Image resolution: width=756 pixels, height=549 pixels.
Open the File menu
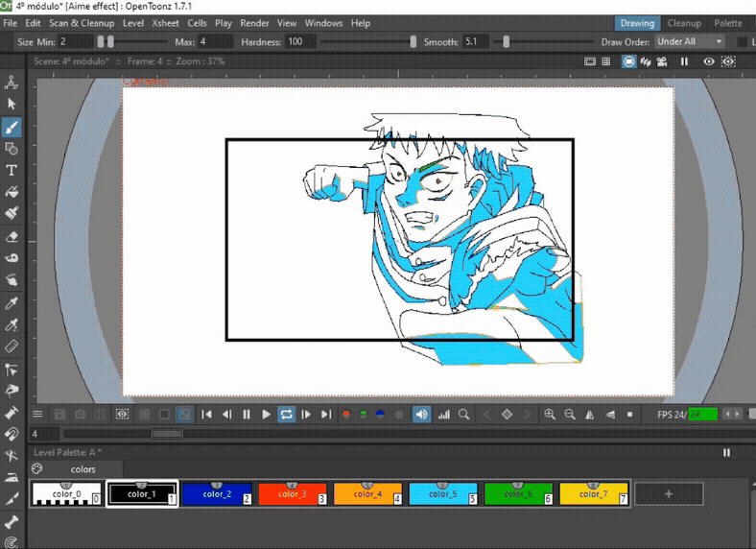10,23
